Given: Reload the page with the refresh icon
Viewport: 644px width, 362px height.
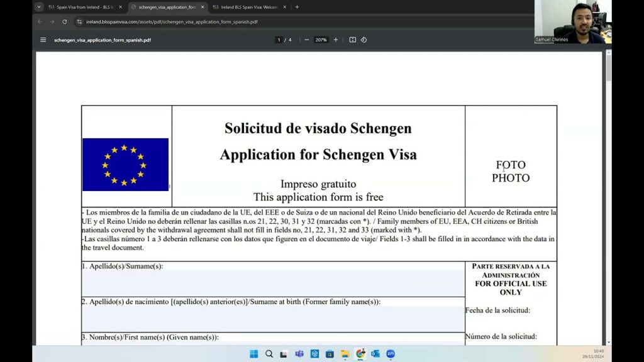Looking at the screenshot, I should pyautogui.click(x=64, y=21).
